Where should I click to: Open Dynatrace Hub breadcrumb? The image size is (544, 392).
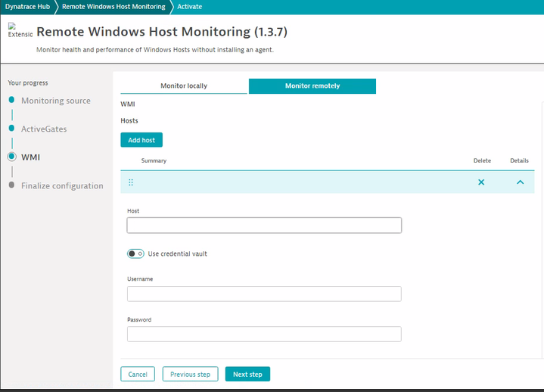click(x=27, y=6)
